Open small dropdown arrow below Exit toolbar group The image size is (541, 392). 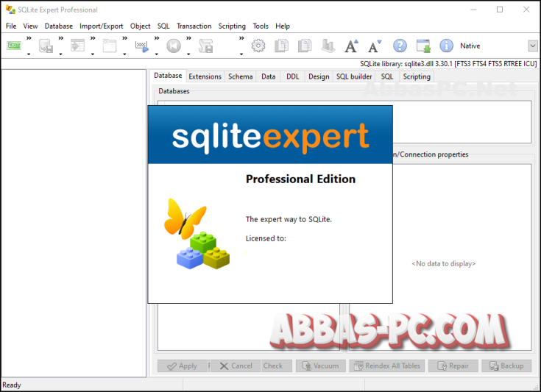tap(29, 54)
